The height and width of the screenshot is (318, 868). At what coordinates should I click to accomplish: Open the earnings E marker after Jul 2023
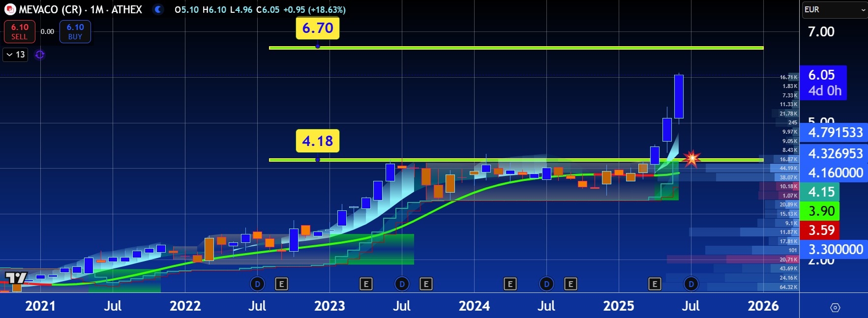426,284
